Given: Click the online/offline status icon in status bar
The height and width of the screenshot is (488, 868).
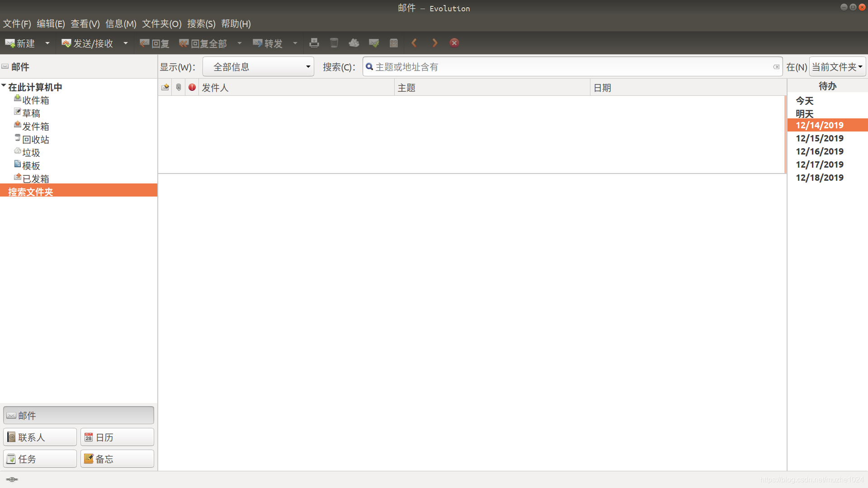Looking at the screenshot, I should [x=12, y=479].
